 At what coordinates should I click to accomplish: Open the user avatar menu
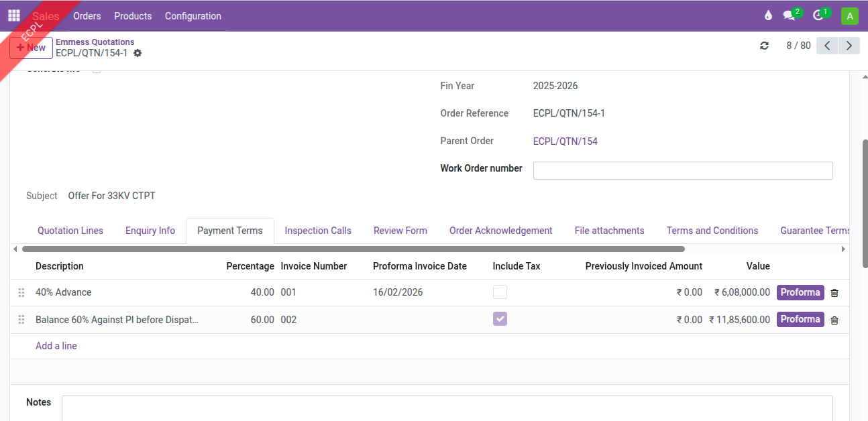click(x=849, y=16)
